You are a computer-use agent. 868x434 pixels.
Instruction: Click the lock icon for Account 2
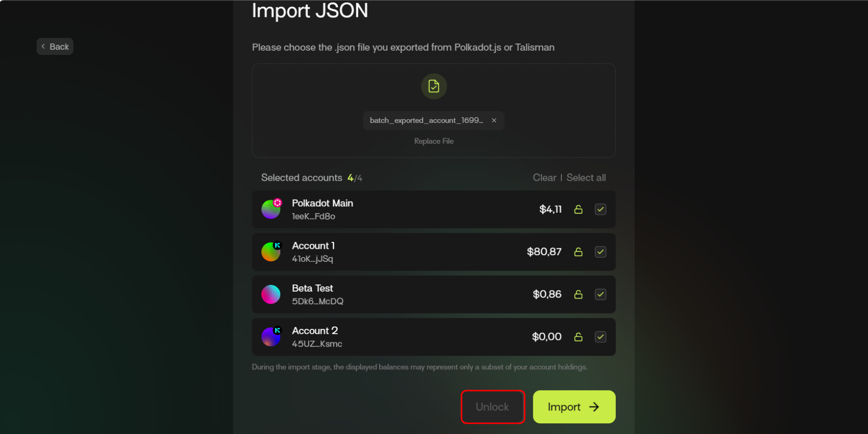(578, 337)
